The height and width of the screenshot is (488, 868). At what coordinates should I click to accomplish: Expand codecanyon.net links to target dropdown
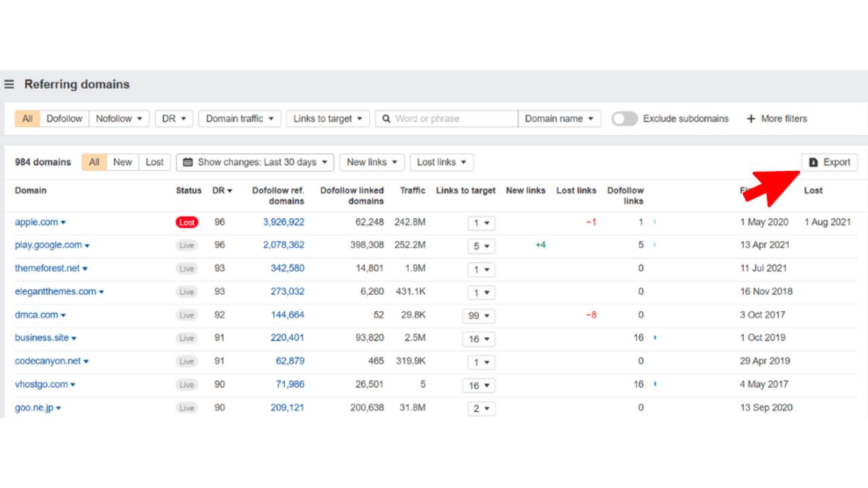[481, 362]
